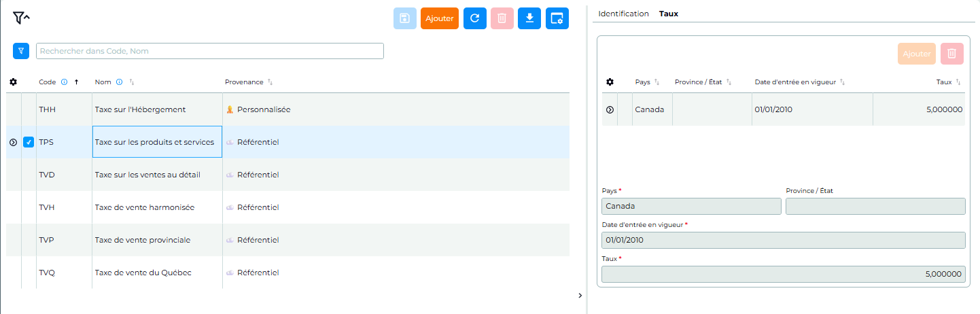Uncheck the TPS row checkbox
Viewport: 980px width, 314px height.
[29, 142]
